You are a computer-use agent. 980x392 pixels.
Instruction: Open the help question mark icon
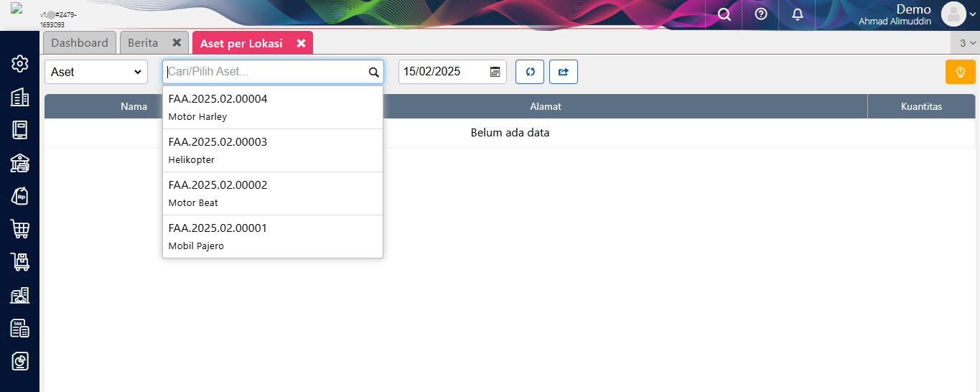click(x=761, y=14)
